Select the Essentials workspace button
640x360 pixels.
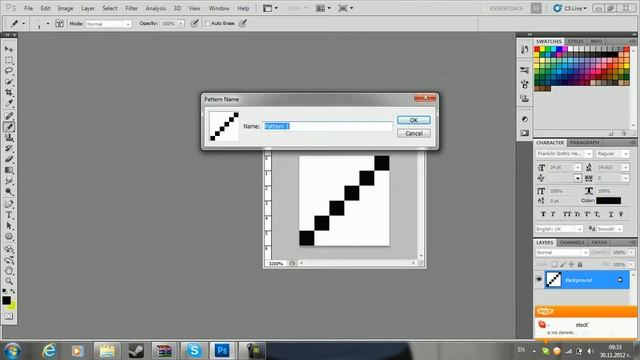[x=507, y=8]
